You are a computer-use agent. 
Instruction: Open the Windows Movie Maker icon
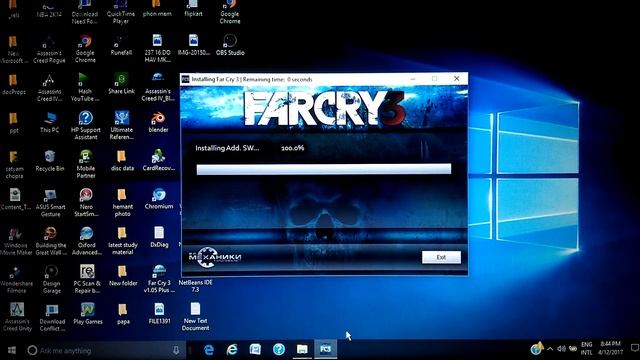[x=16, y=241]
